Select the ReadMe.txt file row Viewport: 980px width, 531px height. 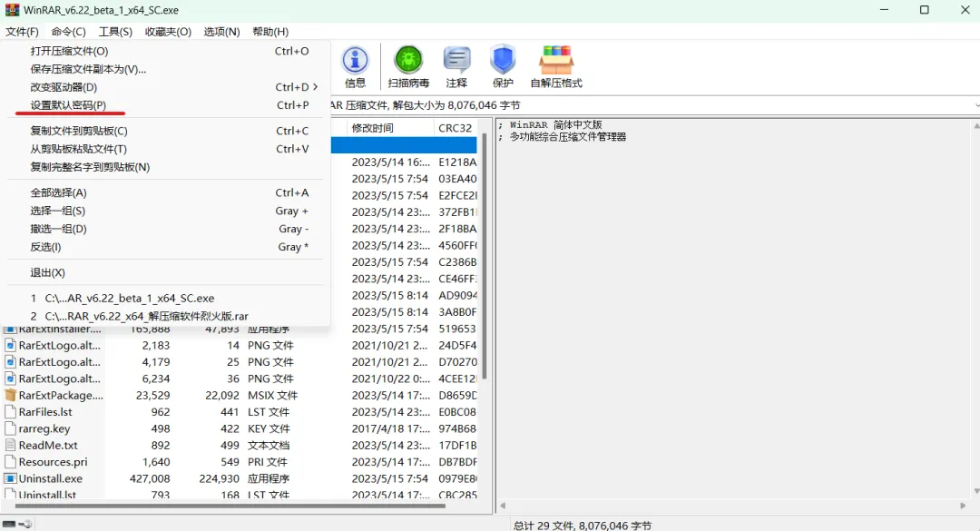(x=240, y=446)
